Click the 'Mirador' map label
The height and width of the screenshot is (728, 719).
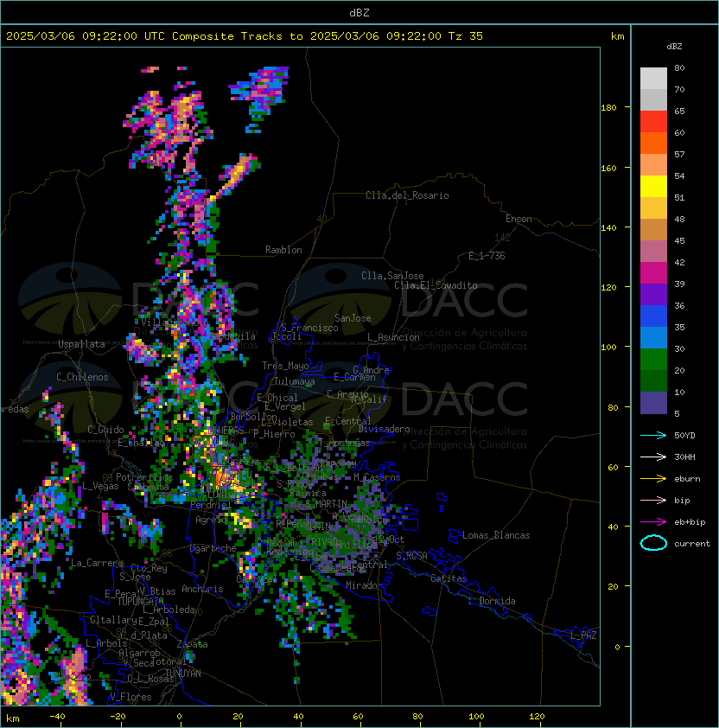pos(365,585)
